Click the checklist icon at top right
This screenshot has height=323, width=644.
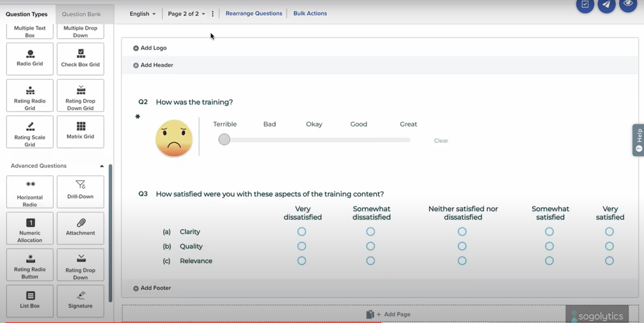coord(585,4)
